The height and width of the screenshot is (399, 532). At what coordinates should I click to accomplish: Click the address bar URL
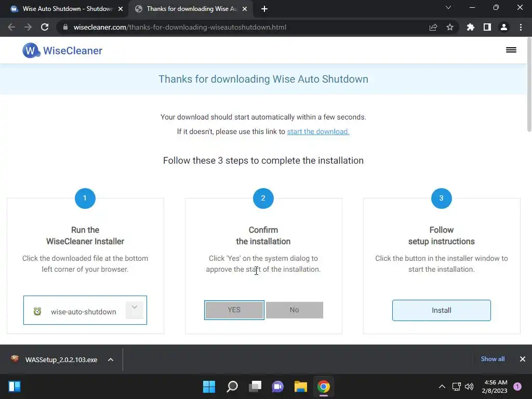click(180, 27)
